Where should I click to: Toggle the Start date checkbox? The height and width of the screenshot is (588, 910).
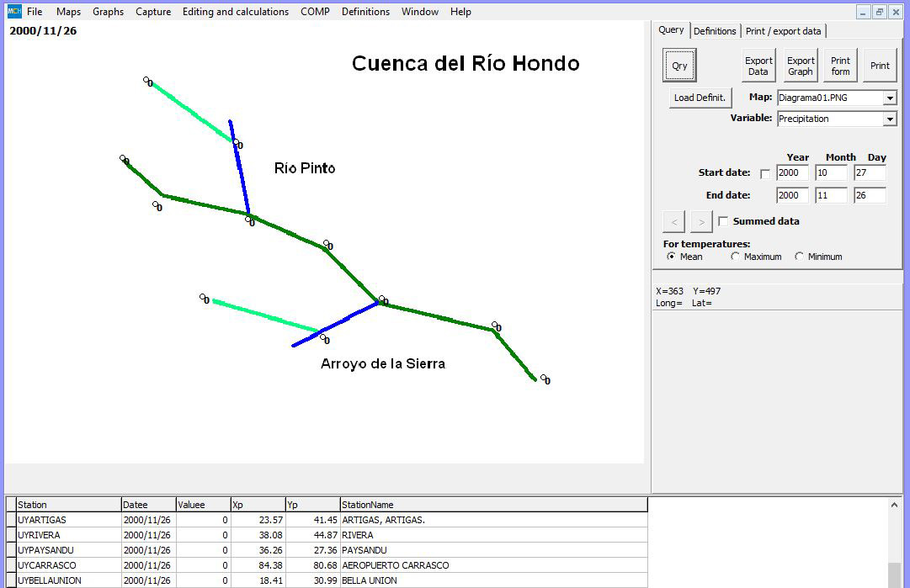[764, 173]
